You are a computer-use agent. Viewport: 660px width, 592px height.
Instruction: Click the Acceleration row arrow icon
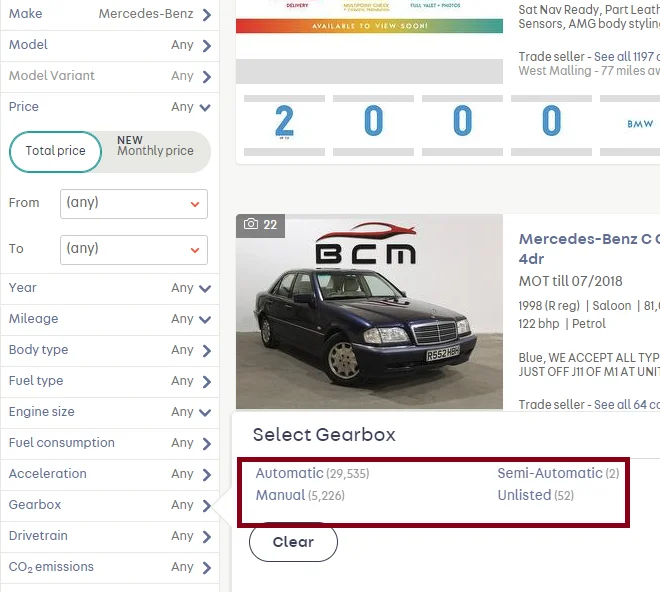point(206,475)
